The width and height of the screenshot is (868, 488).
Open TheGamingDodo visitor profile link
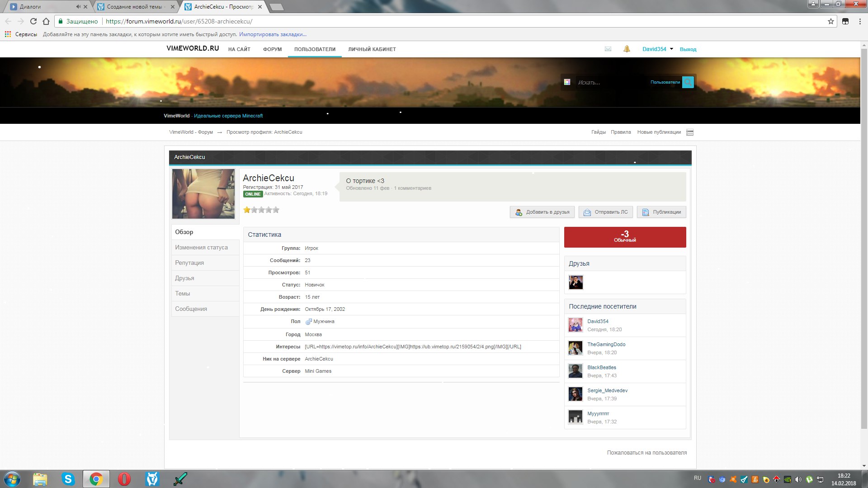pos(606,344)
